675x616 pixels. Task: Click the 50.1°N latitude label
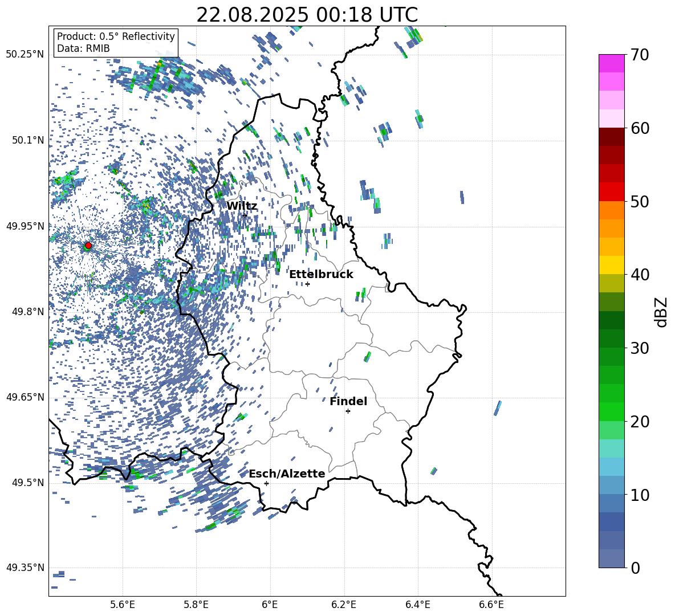28,140
